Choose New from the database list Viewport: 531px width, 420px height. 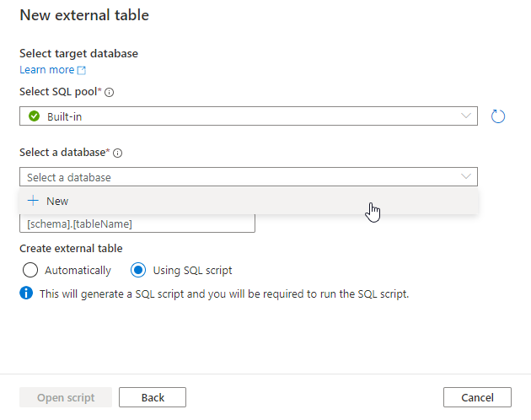249,201
